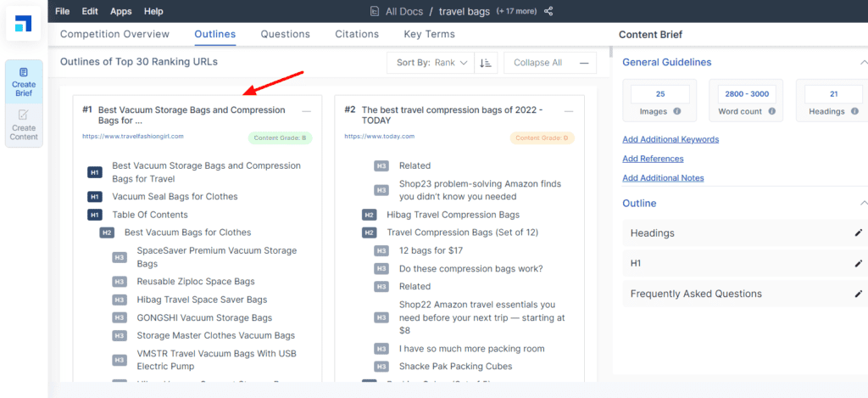Collapse the General Guidelines section
Viewport: 868px width, 398px height.
(x=863, y=62)
